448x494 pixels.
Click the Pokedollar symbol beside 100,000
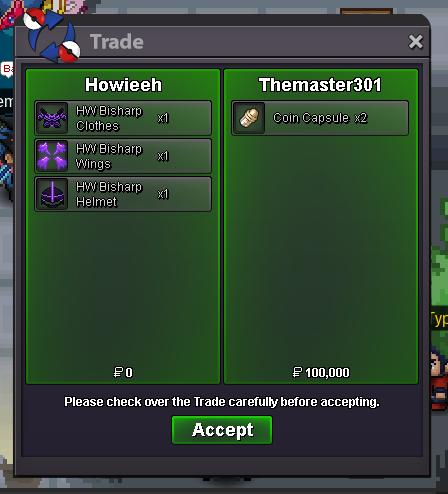(x=297, y=372)
